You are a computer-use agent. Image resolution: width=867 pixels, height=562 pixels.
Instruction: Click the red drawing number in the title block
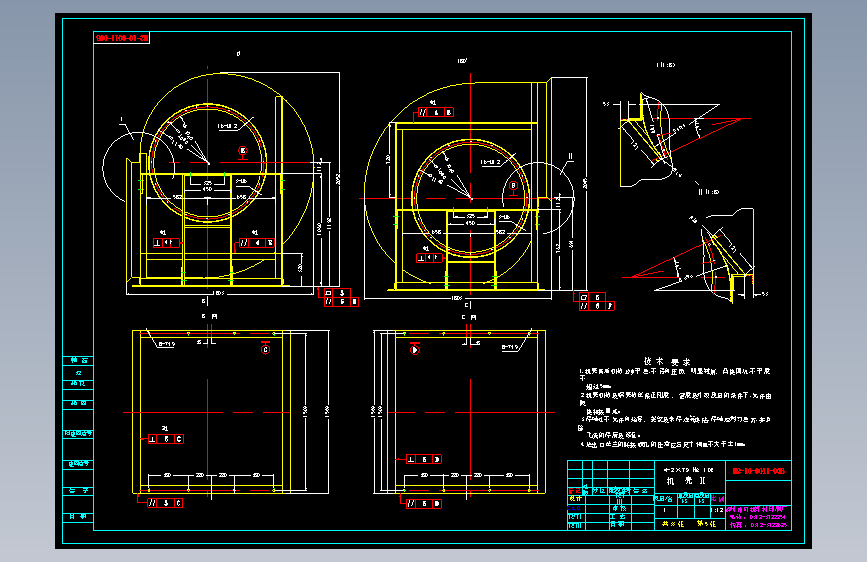(x=758, y=471)
